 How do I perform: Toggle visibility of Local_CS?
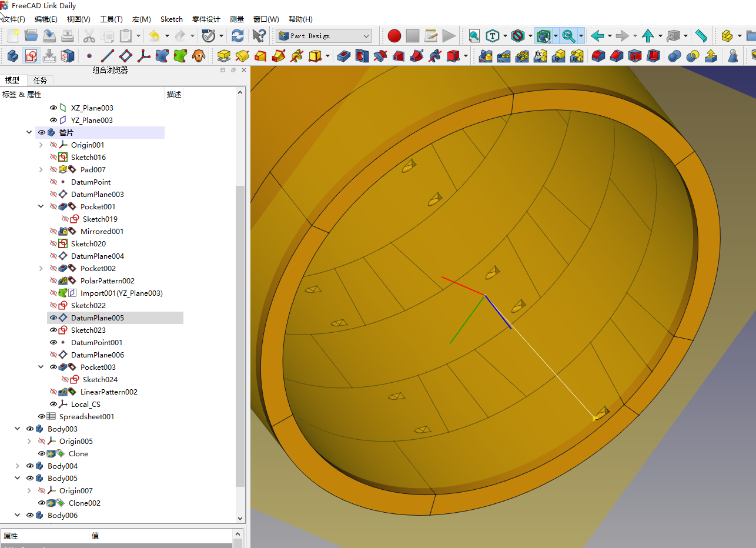point(53,404)
